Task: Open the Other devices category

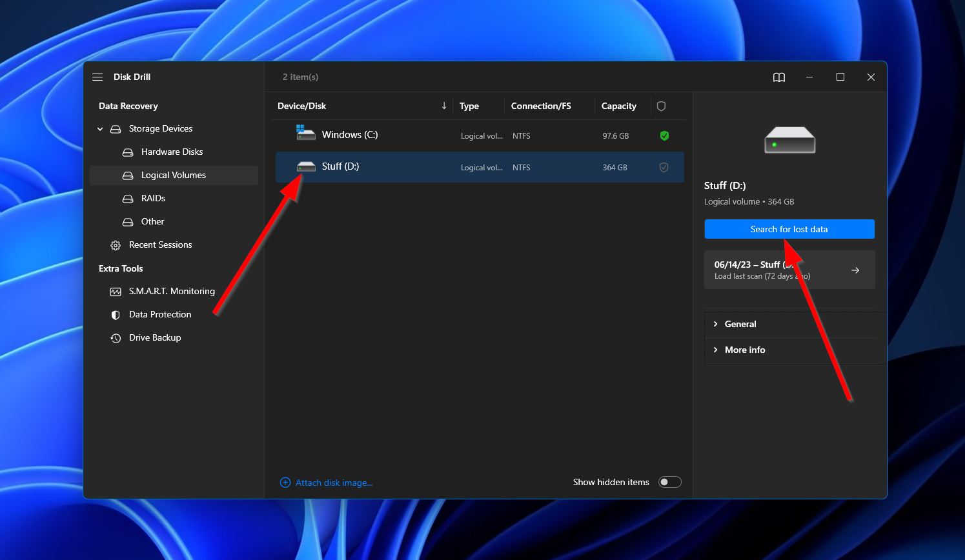Action: 152,221
